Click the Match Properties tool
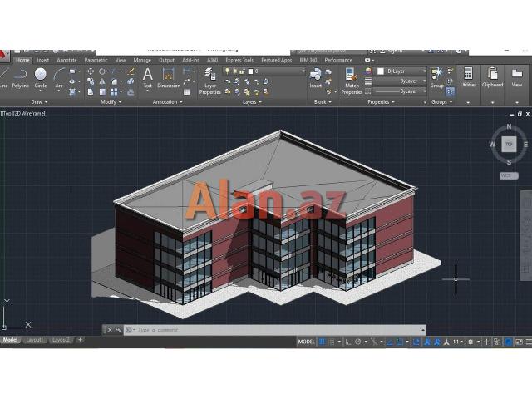Image resolution: width=532 pixels, height=399 pixels. pyautogui.click(x=352, y=81)
